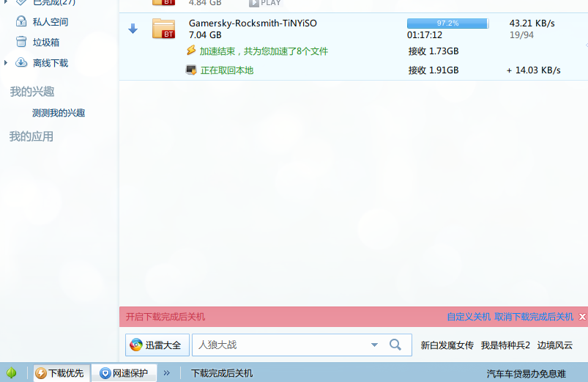The height and width of the screenshot is (382, 588).
Task: Open the search box dropdown arrow
Action: [374, 345]
